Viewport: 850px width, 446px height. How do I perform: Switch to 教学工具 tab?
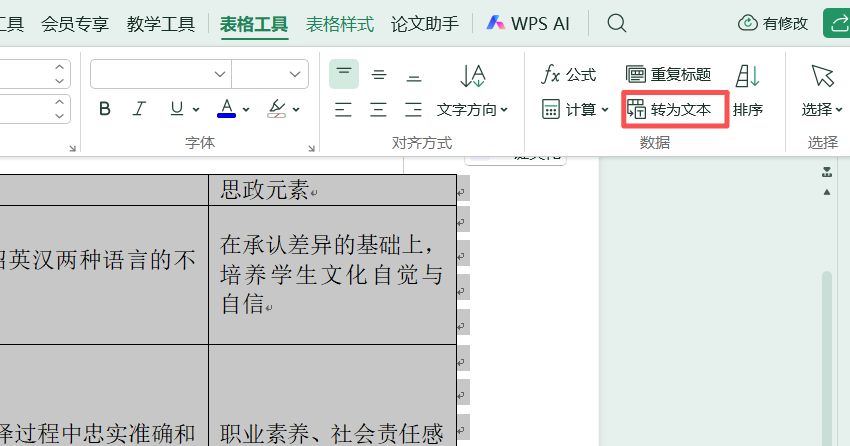pyautogui.click(x=160, y=24)
